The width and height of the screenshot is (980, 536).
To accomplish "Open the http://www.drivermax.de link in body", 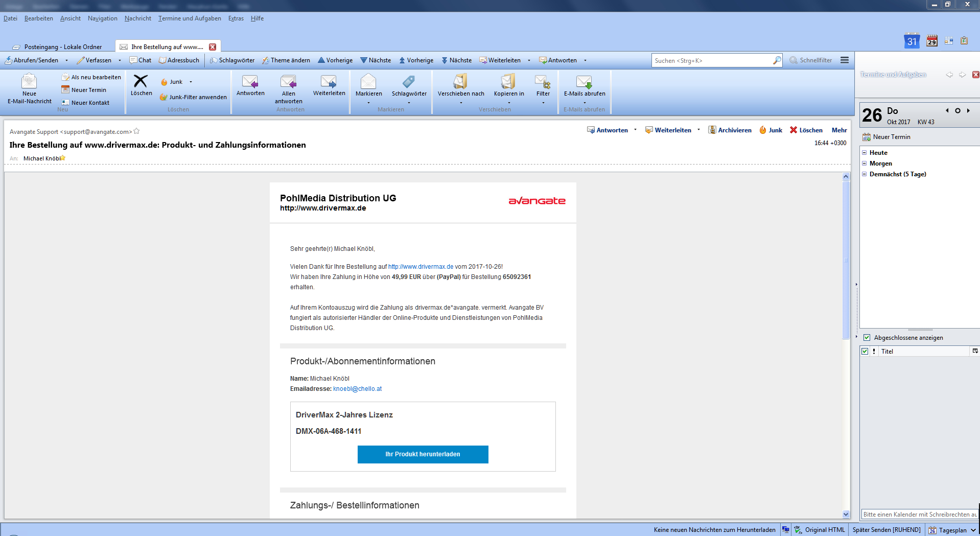I will click(421, 267).
